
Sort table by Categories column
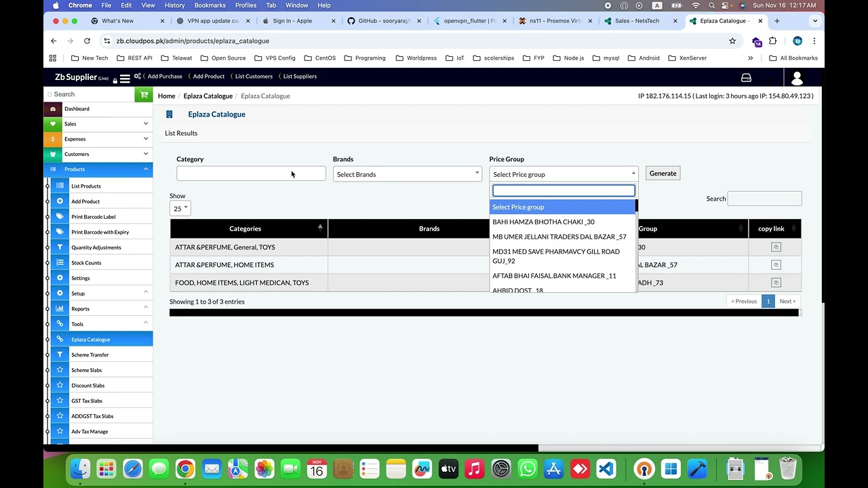point(249,228)
